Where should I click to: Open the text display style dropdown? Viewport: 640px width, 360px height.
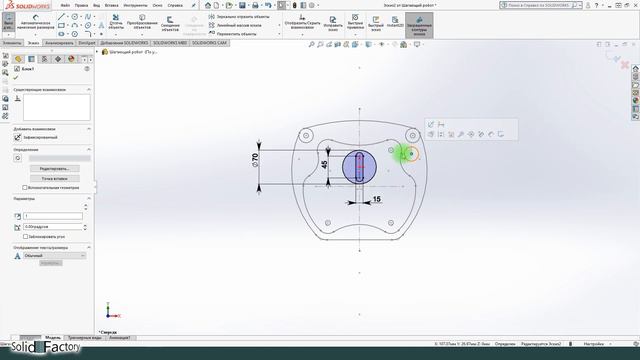pyautogui.click(x=55, y=256)
